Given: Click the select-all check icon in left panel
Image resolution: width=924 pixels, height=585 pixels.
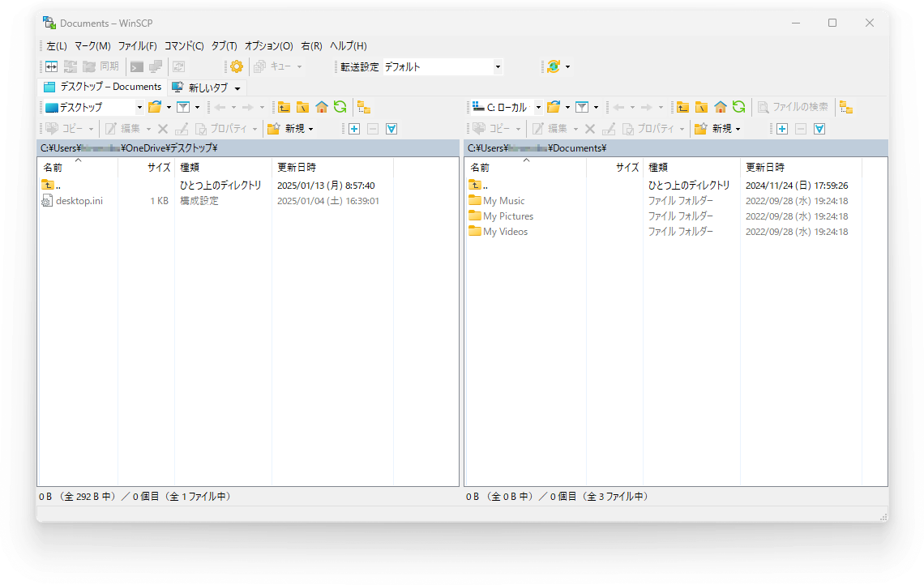Looking at the screenshot, I should pyautogui.click(x=391, y=129).
